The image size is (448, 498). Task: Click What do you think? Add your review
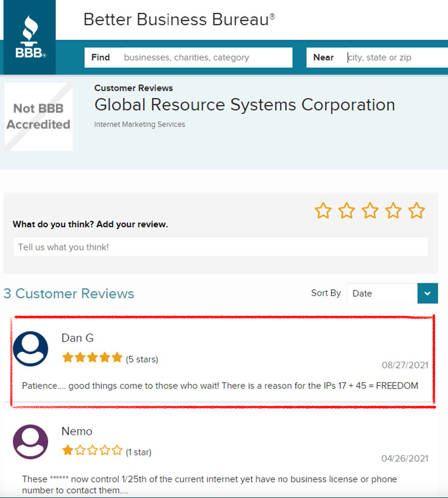90,224
